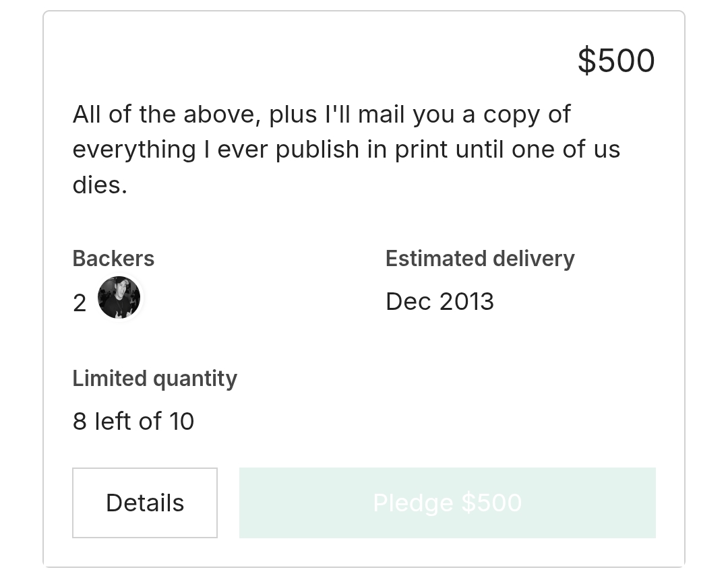Click the year 2013 in delivery date
Image resolution: width=728 pixels, height=578 pixels.
pyautogui.click(x=466, y=302)
